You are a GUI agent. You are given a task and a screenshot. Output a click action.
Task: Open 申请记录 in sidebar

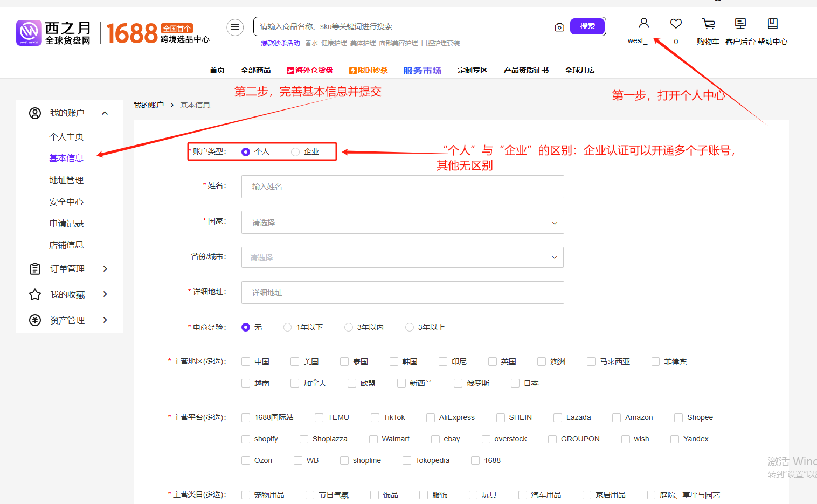pyautogui.click(x=66, y=223)
